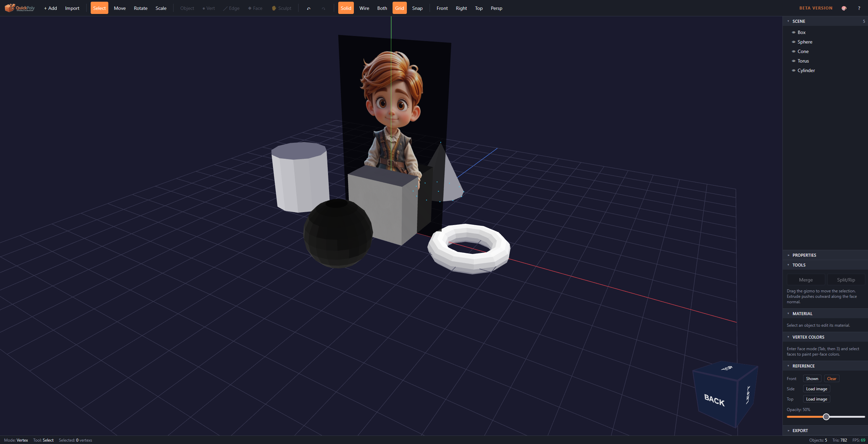Screen dimensions: 868x444
Task: Switch to Face mode
Action: [255, 8]
